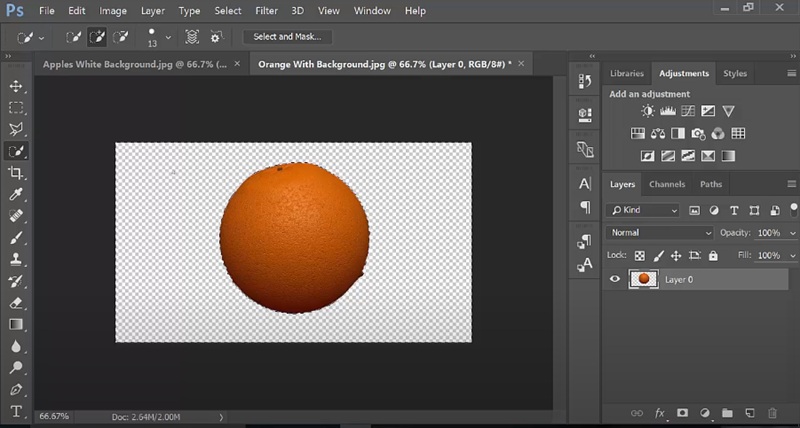Toggle Sample All Layers option
The width and height of the screenshot is (800, 428).
(192, 37)
